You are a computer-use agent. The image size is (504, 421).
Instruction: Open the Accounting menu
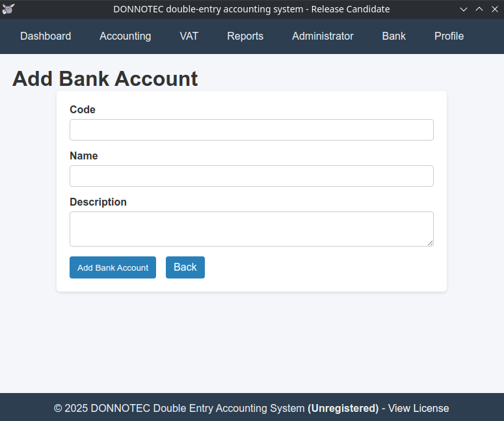point(126,36)
